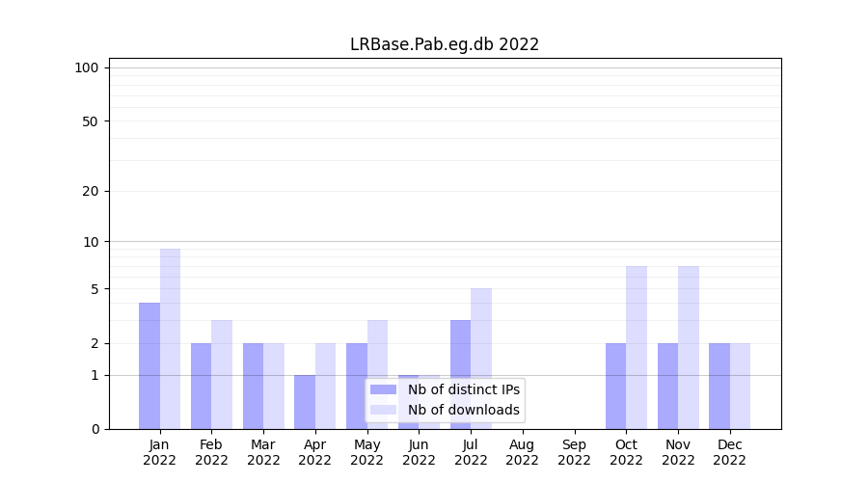This screenshot has width=868, height=482.
Task: Select the 'Nb of downloads' legend label
Action: (x=464, y=410)
